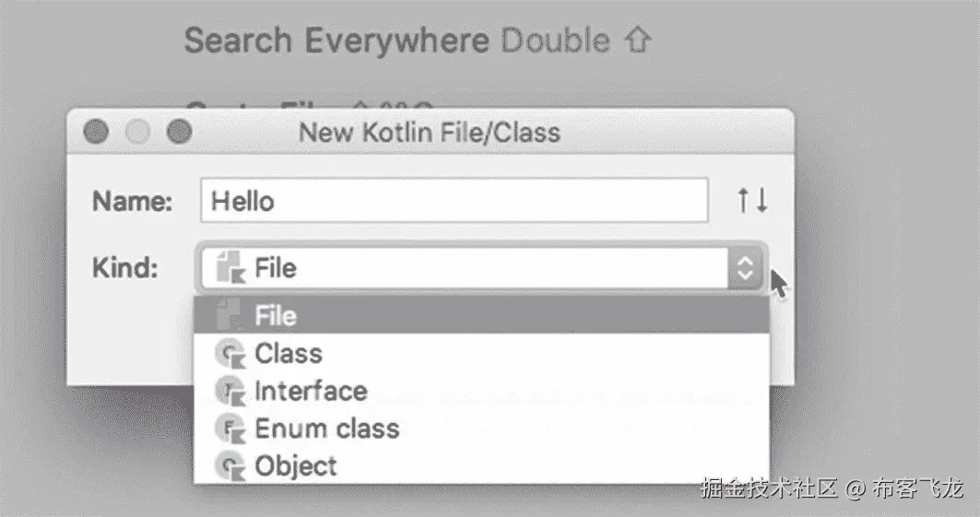Click the Kind dropdown stepper arrows

745,268
